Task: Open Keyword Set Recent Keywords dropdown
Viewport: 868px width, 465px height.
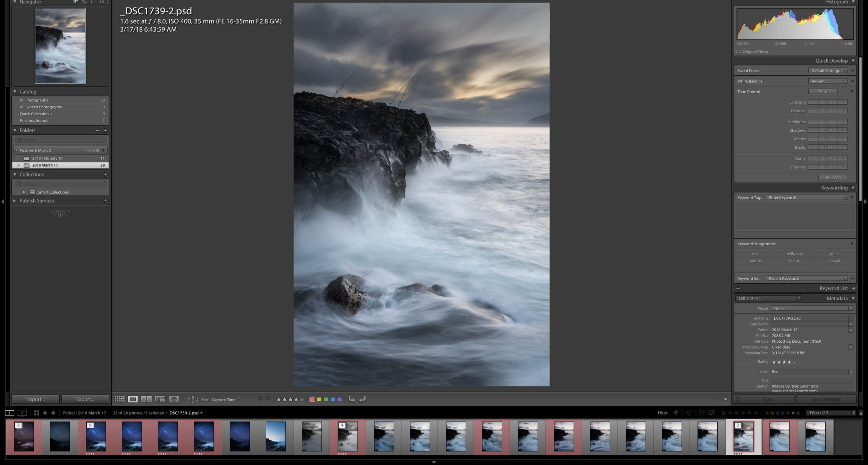Action: (x=807, y=278)
